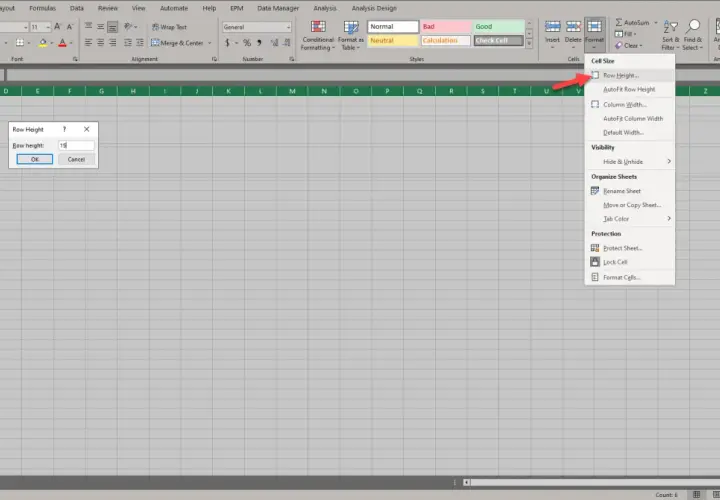The image size is (720, 500).
Task: Choose Row Height from Format menu
Action: pyautogui.click(x=630, y=75)
